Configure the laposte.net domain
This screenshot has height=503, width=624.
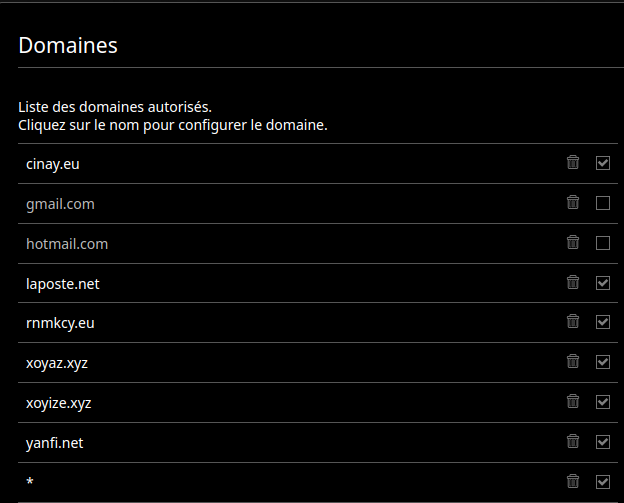pyautogui.click(x=62, y=283)
